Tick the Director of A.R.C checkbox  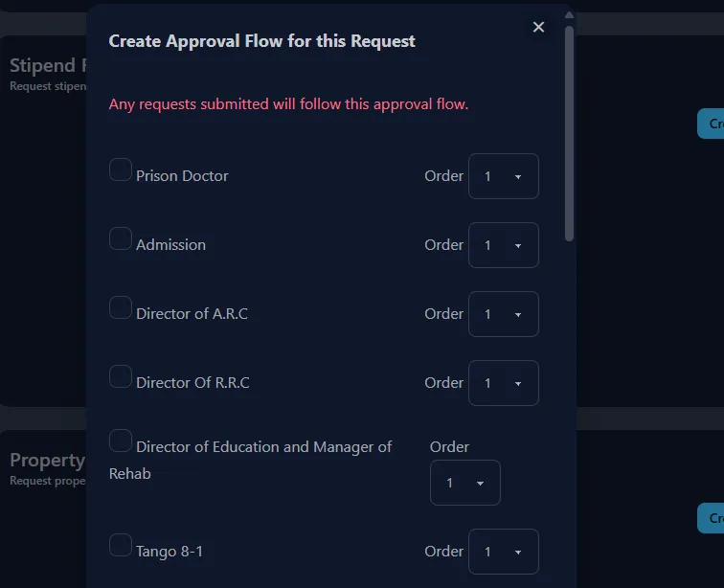(121, 307)
